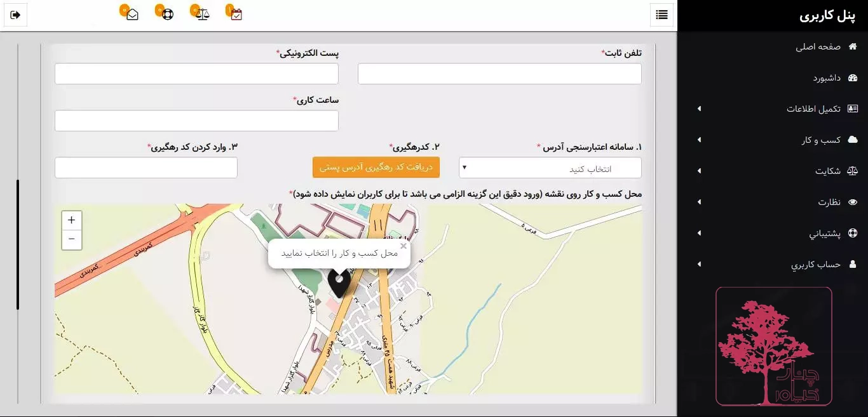Expand the نظارت menu arrow

[699, 202]
